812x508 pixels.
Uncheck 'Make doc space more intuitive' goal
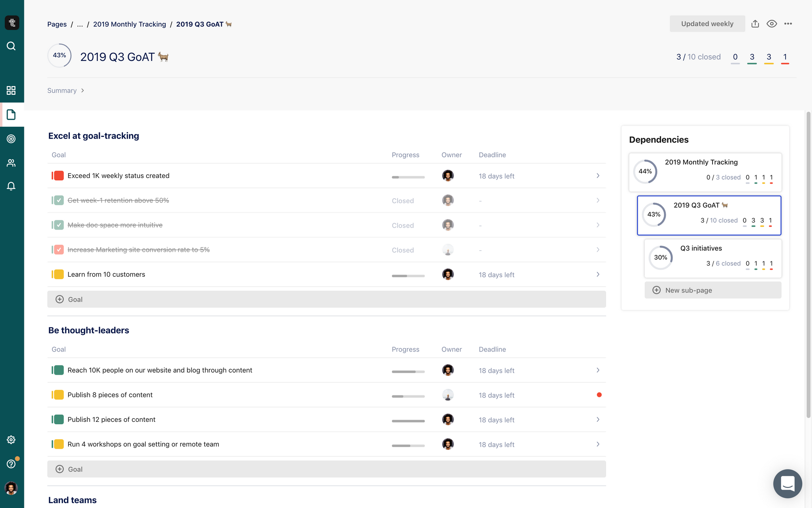59,225
